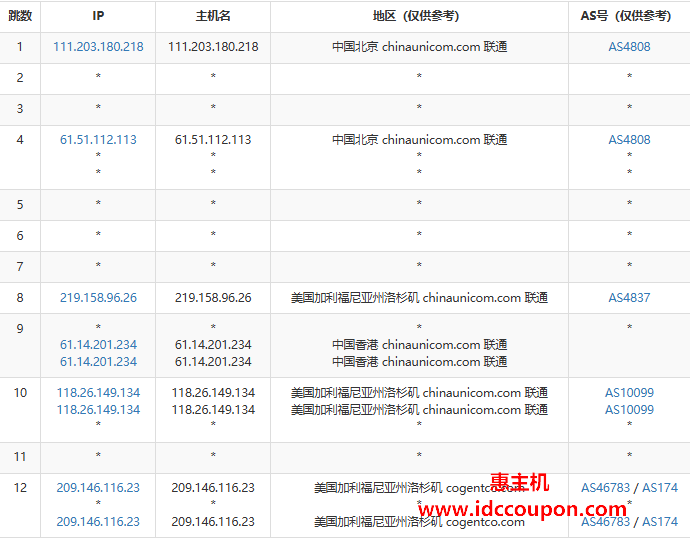Click second 61.14.201.234 IP link in hop 9

[x=98, y=361]
